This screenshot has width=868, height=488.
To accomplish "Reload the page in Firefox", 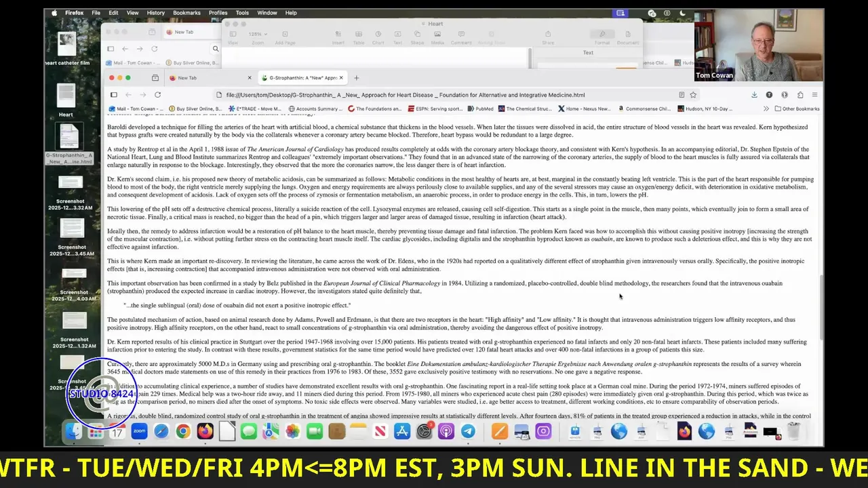I will (157, 95).
